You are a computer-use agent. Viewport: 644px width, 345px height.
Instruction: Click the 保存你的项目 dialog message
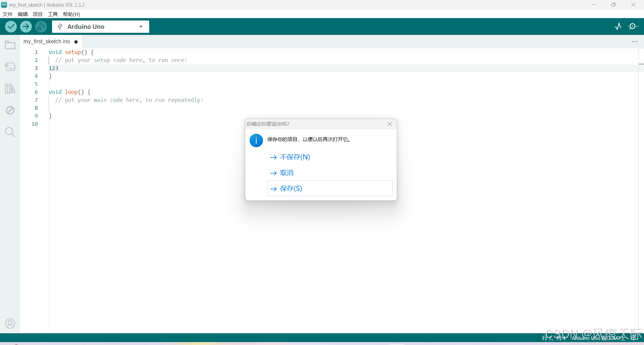tap(309, 139)
